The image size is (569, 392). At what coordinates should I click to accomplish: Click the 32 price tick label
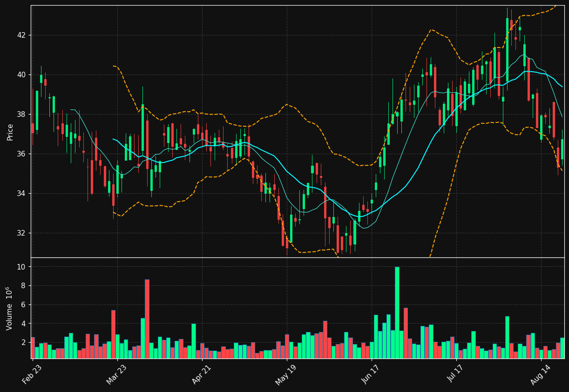point(22,233)
